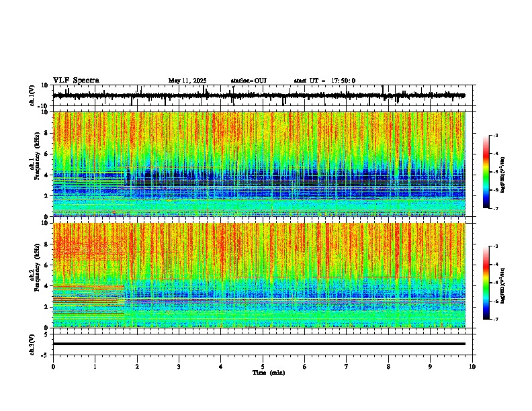Click the "-10" tick on ch.1(V) axis
This screenshot has height=411, width=532.
click(x=44, y=106)
